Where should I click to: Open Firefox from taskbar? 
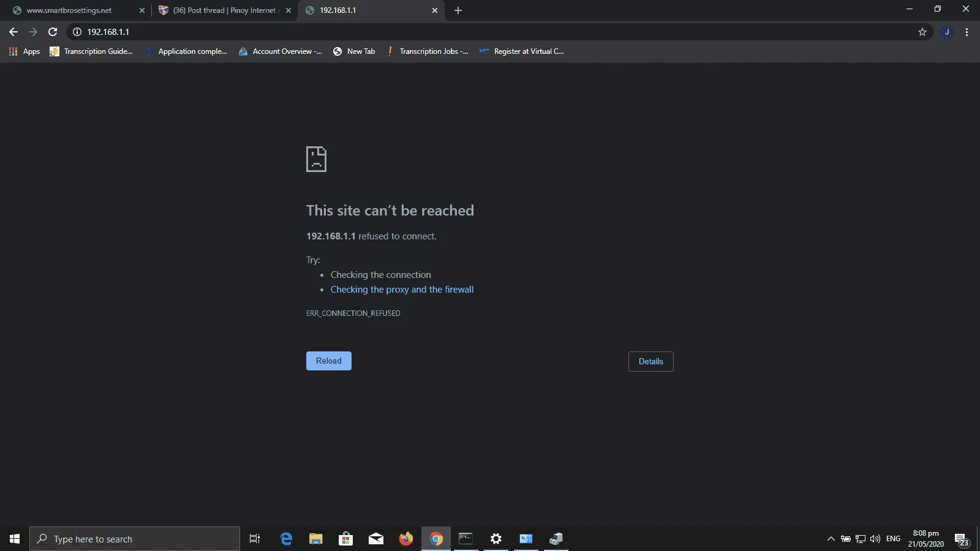click(x=406, y=539)
